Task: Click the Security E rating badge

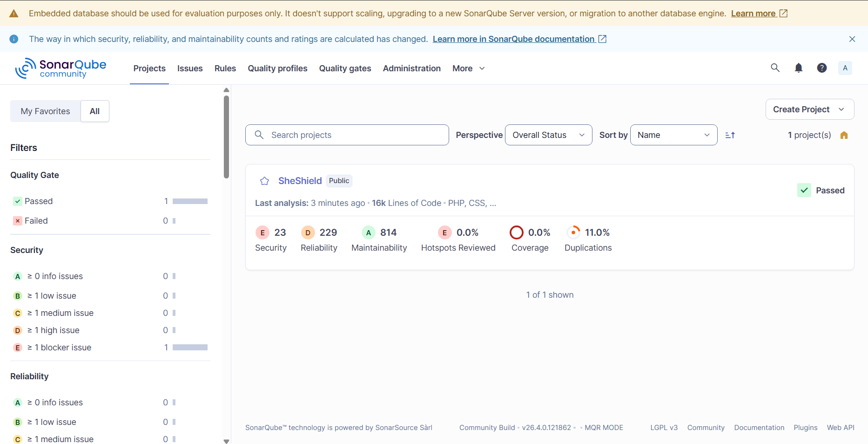Action: pyautogui.click(x=262, y=232)
